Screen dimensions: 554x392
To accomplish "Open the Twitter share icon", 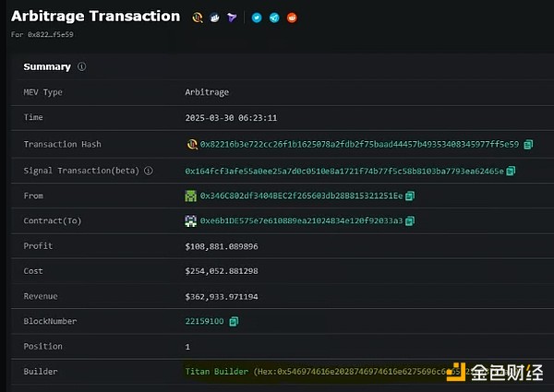I will click(x=257, y=18).
